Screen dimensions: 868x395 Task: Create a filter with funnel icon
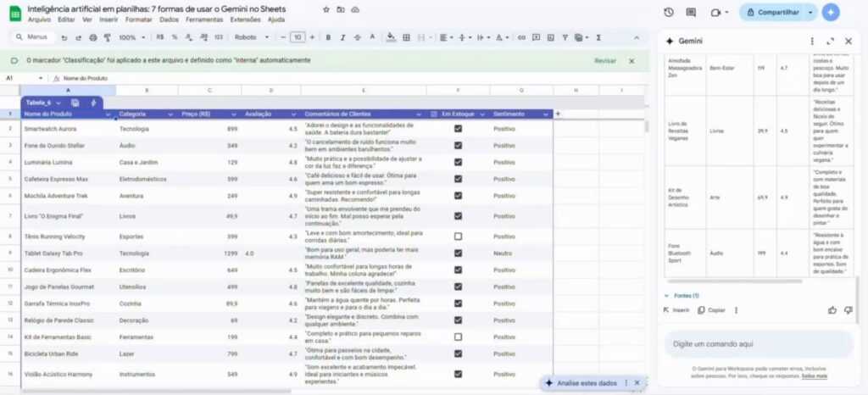pos(565,37)
